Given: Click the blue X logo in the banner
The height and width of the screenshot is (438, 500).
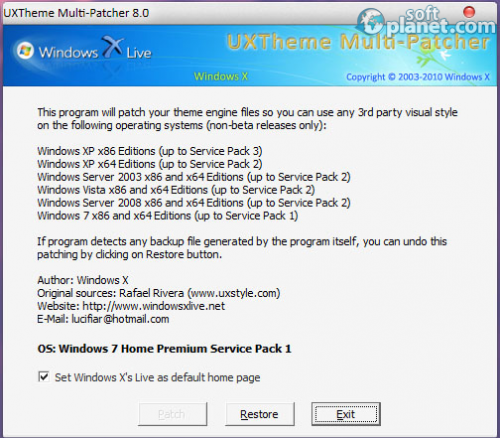Looking at the screenshot, I should 112,47.
